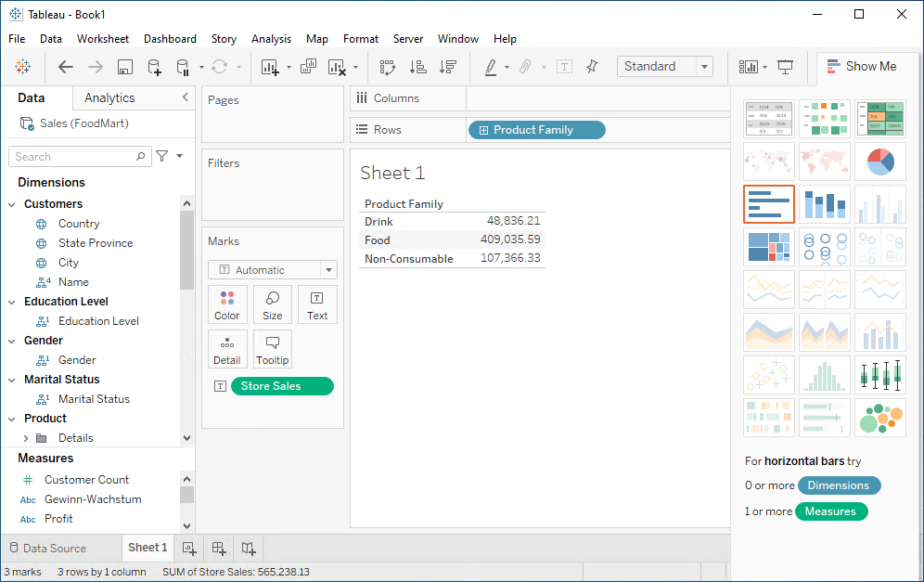Viewport: 924px width, 582px height.
Task: Select the Customer Count measure
Action: click(86, 480)
